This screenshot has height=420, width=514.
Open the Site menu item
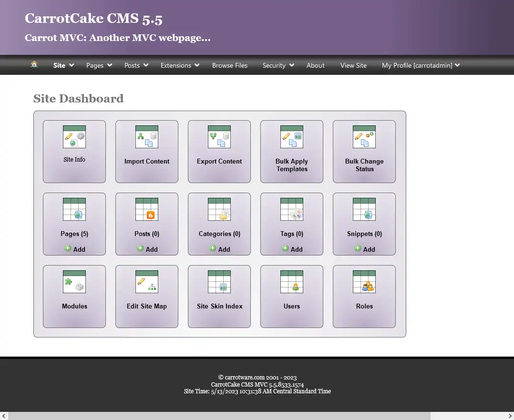pyautogui.click(x=59, y=65)
